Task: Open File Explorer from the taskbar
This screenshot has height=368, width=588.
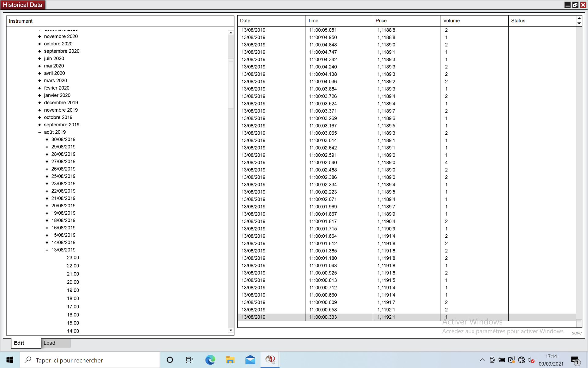Action: (x=230, y=360)
